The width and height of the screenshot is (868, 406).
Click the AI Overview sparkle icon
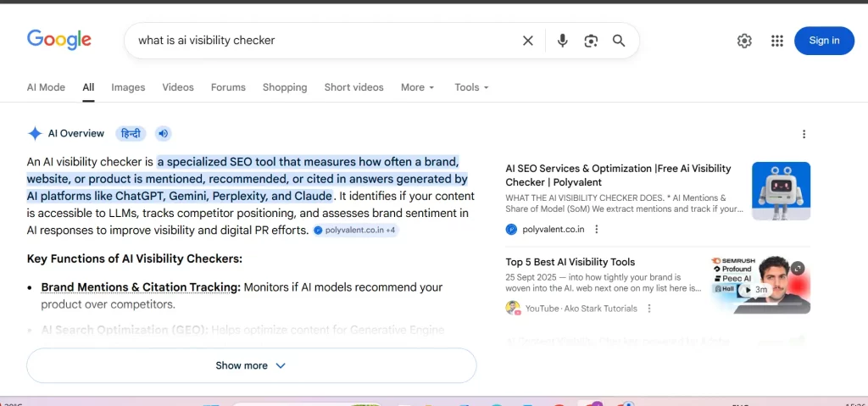[35, 133]
